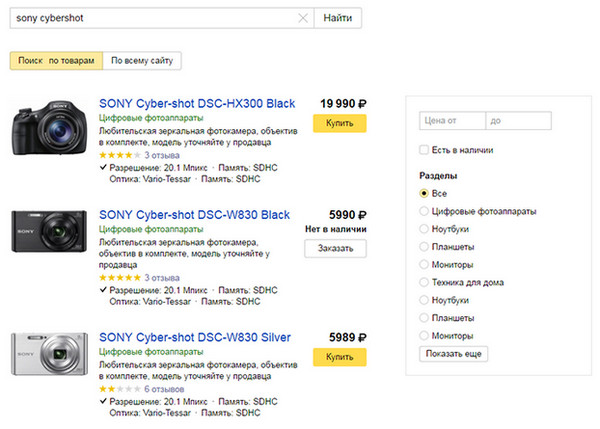Order the DSC-W830 Black with Заказать
600x429 pixels.
point(335,249)
